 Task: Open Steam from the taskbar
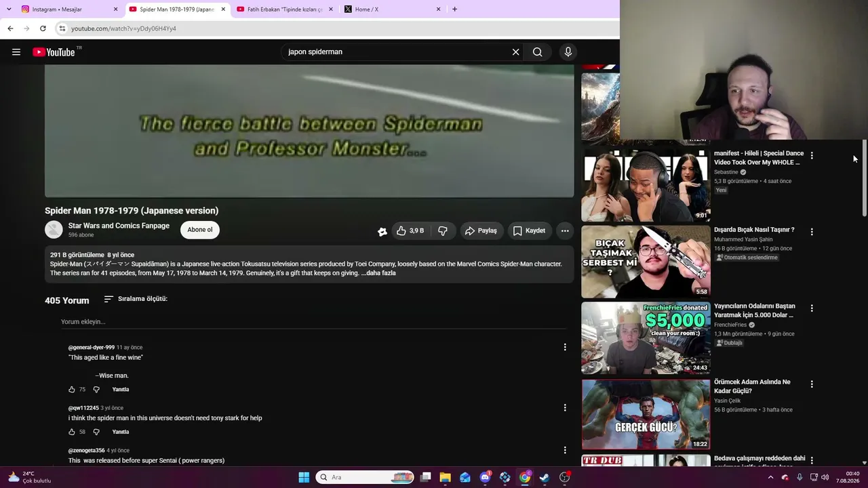pyautogui.click(x=545, y=477)
